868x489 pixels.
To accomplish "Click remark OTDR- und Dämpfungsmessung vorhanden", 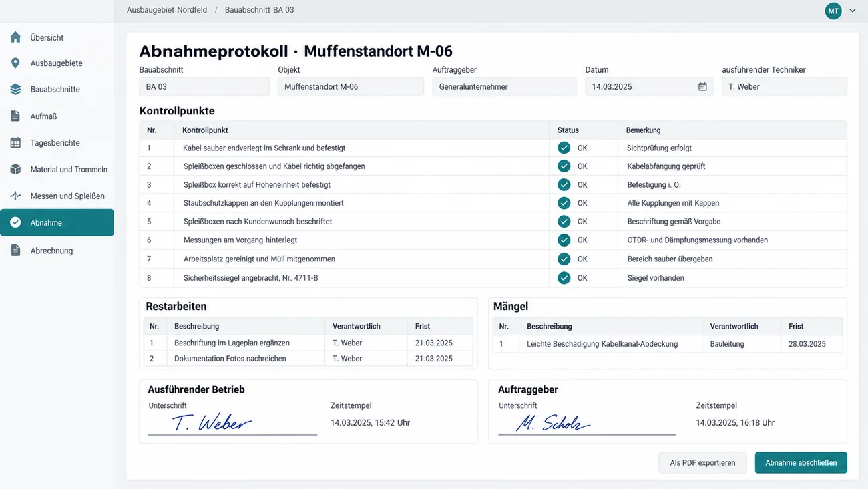I will 697,240.
